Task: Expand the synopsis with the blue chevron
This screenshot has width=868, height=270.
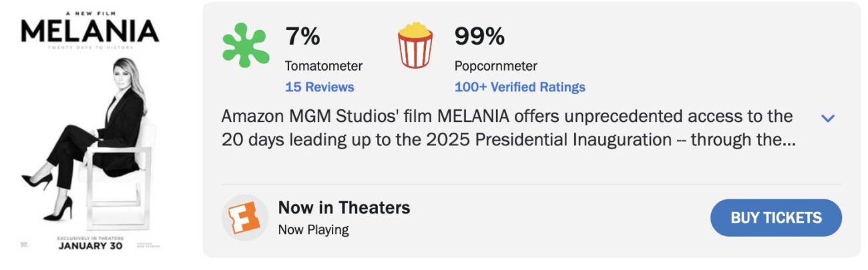Action: tap(827, 119)
